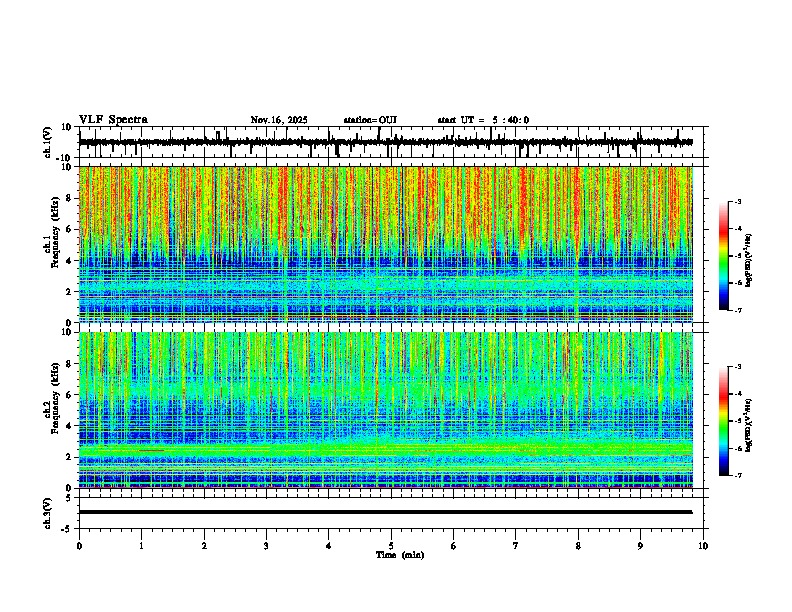Screen dimensions: 792x612
Task: Click the "start UT = 5 :40: 0" text
Action: coord(483,120)
